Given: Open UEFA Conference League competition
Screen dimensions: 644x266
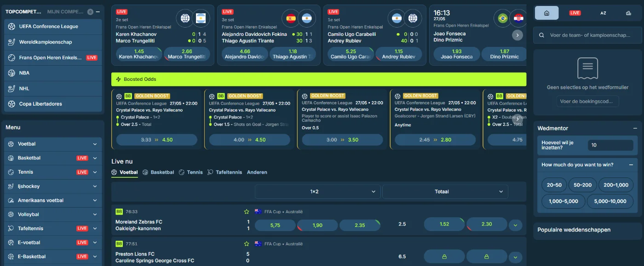Looking at the screenshot, I should (x=53, y=27).
